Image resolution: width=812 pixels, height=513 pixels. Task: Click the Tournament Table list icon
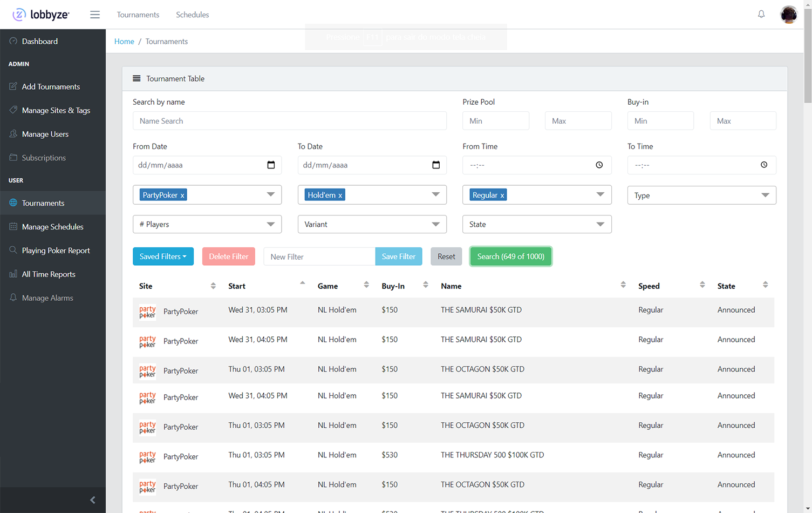(137, 78)
